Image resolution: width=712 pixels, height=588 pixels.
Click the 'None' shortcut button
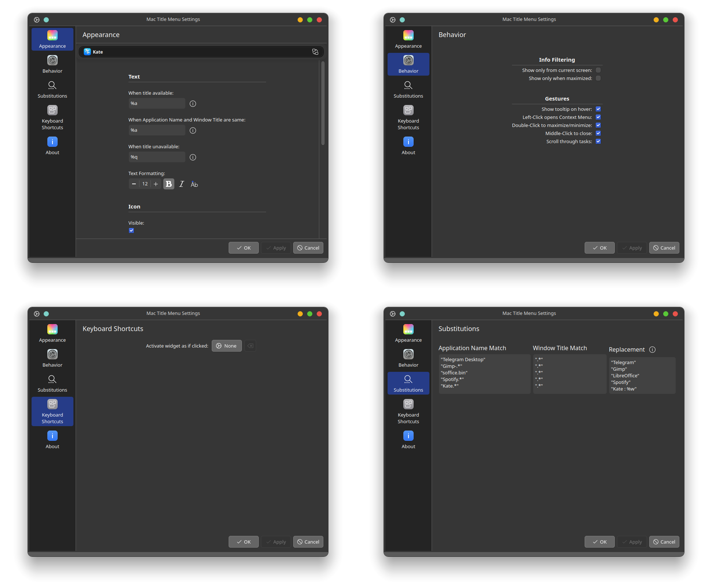[227, 346]
